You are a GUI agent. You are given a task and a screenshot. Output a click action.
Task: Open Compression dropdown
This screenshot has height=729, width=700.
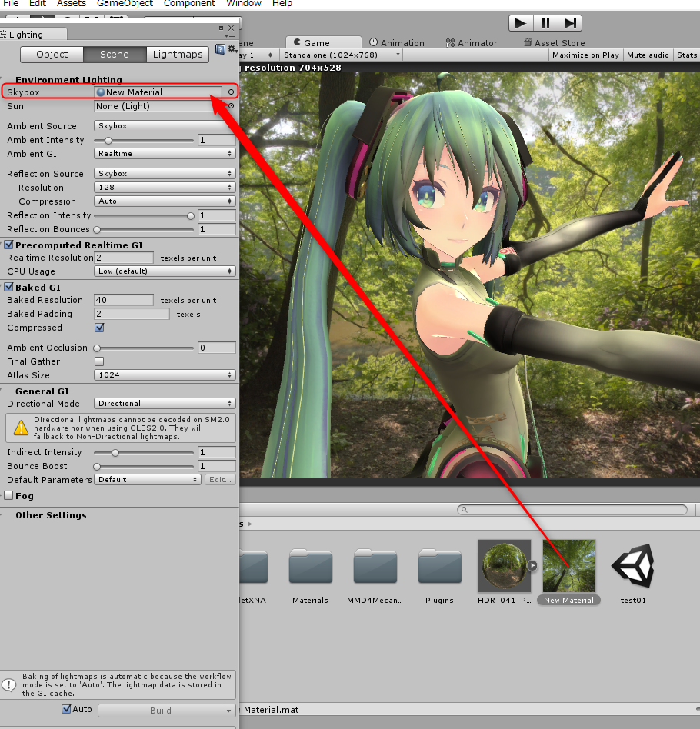tap(165, 201)
